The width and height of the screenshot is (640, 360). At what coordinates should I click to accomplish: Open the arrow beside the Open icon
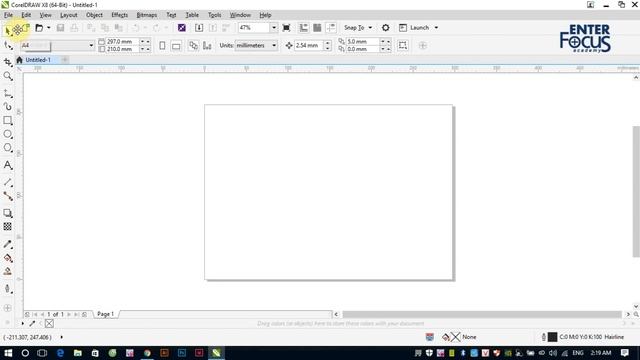[49, 28]
